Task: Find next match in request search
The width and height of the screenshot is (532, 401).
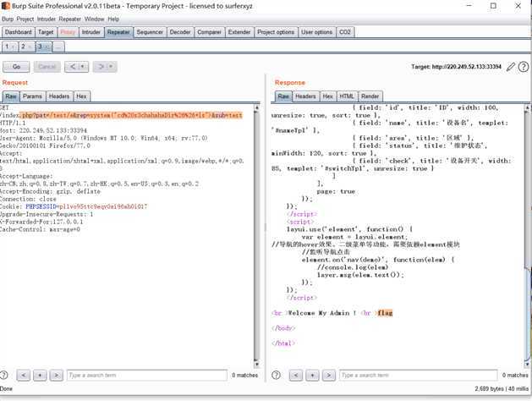Action: click(x=57, y=376)
